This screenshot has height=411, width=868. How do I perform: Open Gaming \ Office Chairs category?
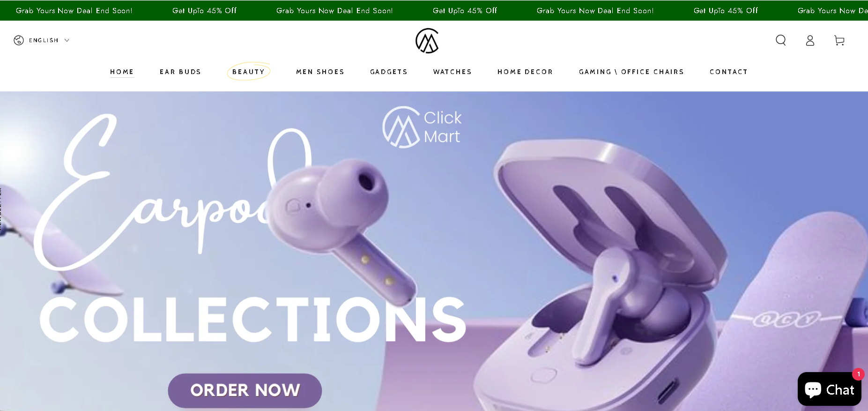click(x=631, y=72)
